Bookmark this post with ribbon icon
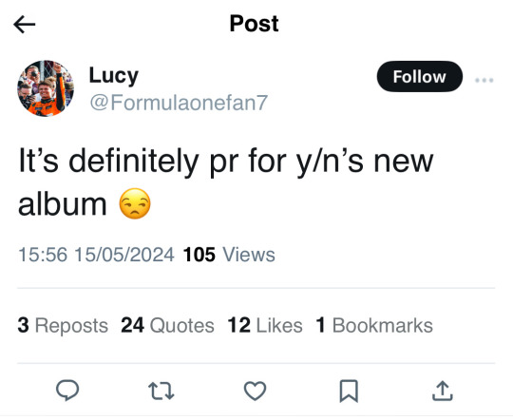513x420 pixels. [349, 391]
